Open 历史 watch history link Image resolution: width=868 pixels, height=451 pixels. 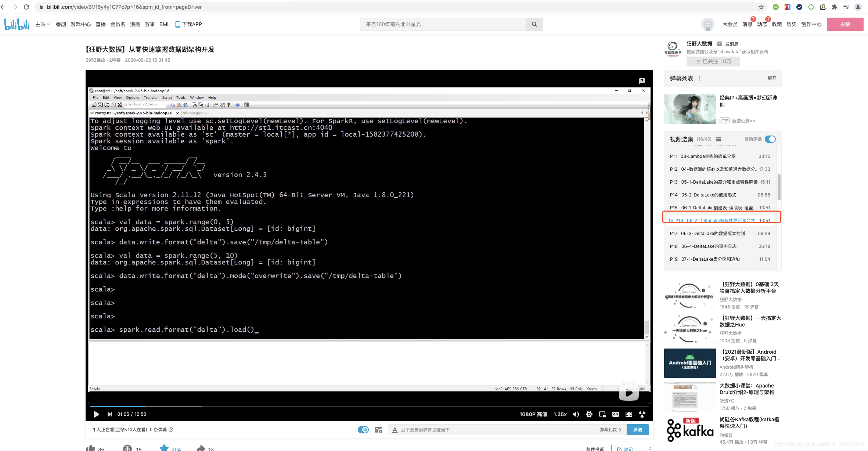(x=792, y=24)
